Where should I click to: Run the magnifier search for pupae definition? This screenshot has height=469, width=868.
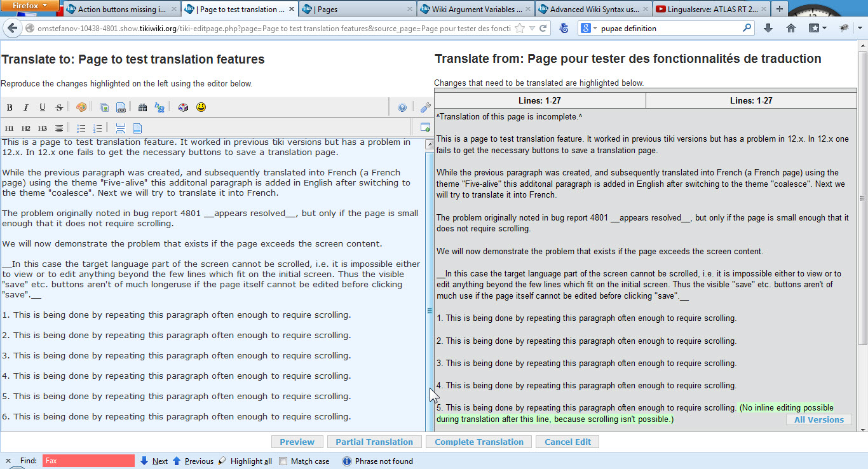click(x=747, y=28)
